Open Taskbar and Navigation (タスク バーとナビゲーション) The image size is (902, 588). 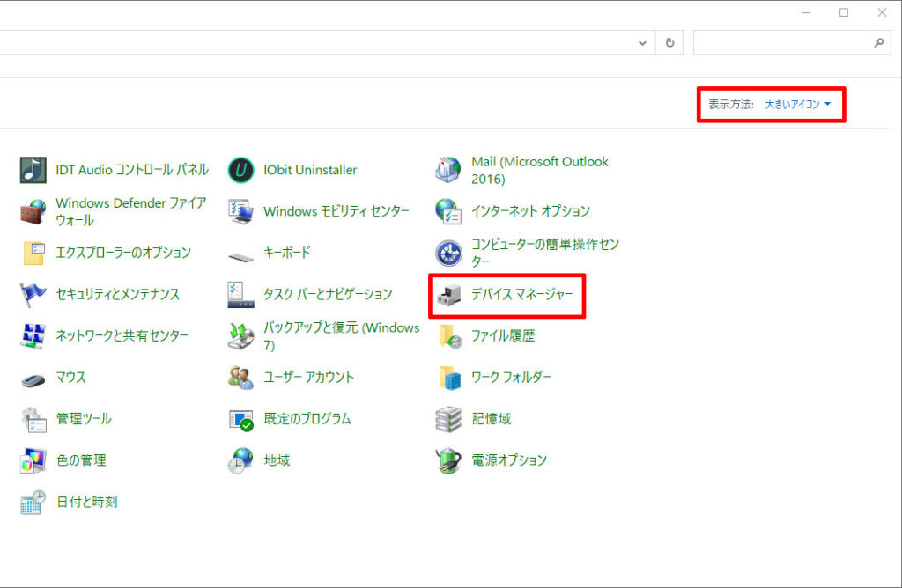[x=328, y=294]
